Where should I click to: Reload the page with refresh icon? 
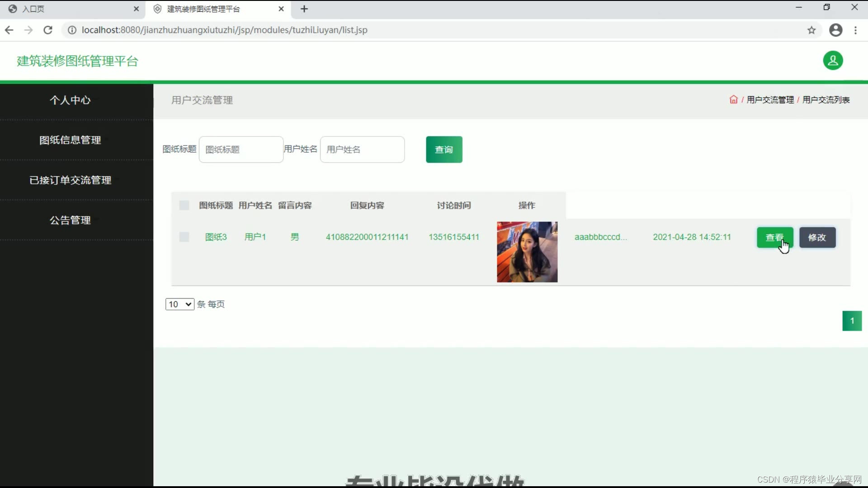point(48,30)
